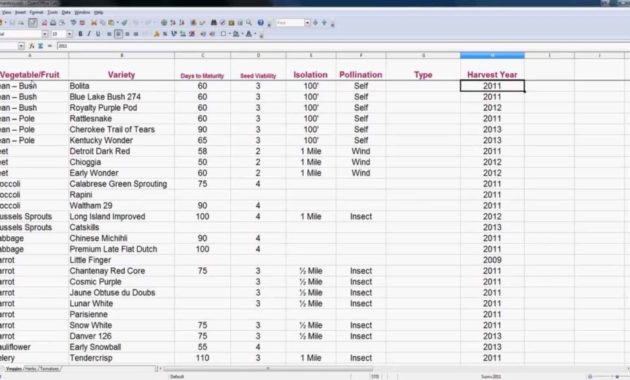Viewport: 630px width, 380px height.
Task: Open the Font Size dropdown
Action: [x=70, y=34]
